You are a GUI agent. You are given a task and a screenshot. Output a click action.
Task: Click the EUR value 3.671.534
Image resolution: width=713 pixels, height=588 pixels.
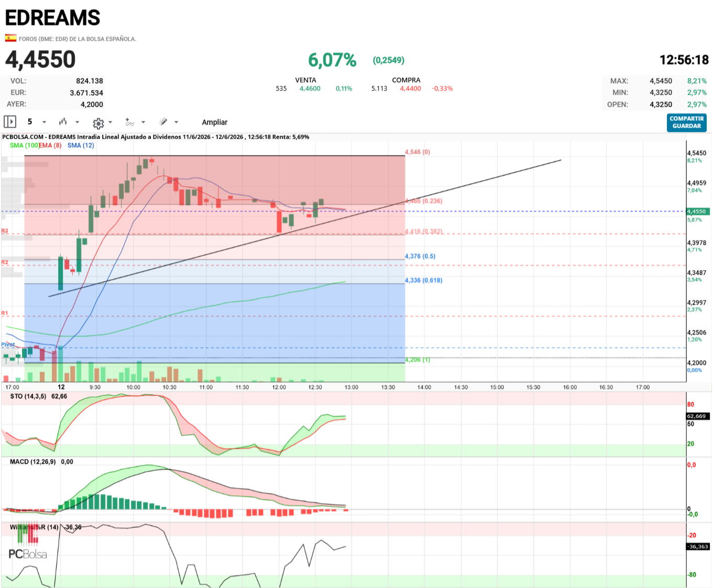(86, 93)
